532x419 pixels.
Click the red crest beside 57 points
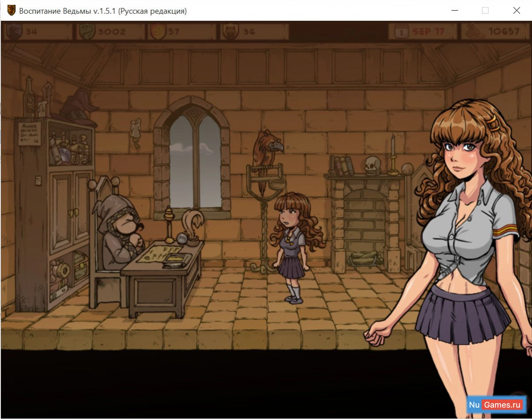coord(158,31)
